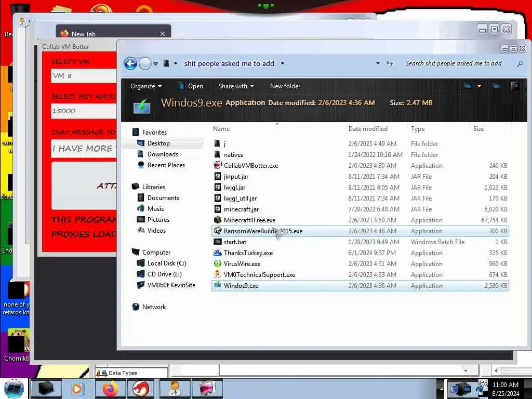Click the search magnifier icon
532x399 pixels.
(520, 63)
